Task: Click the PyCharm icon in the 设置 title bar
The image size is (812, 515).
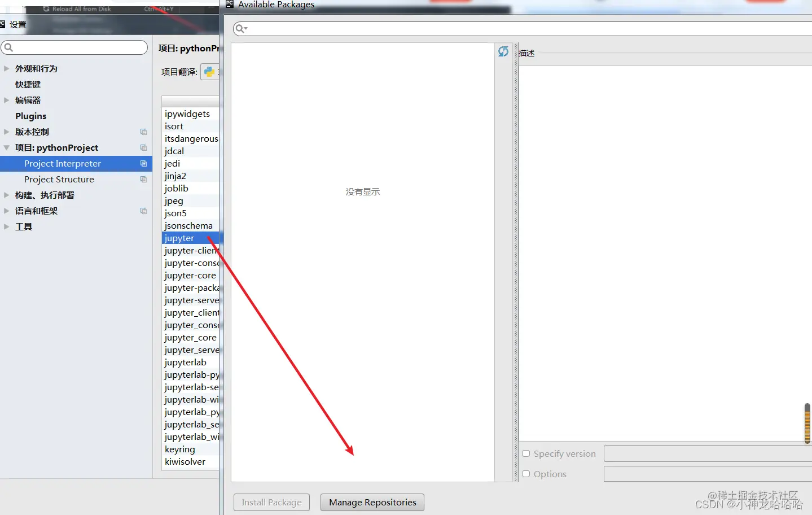Action: pyautogui.click(x=3, y=24)
